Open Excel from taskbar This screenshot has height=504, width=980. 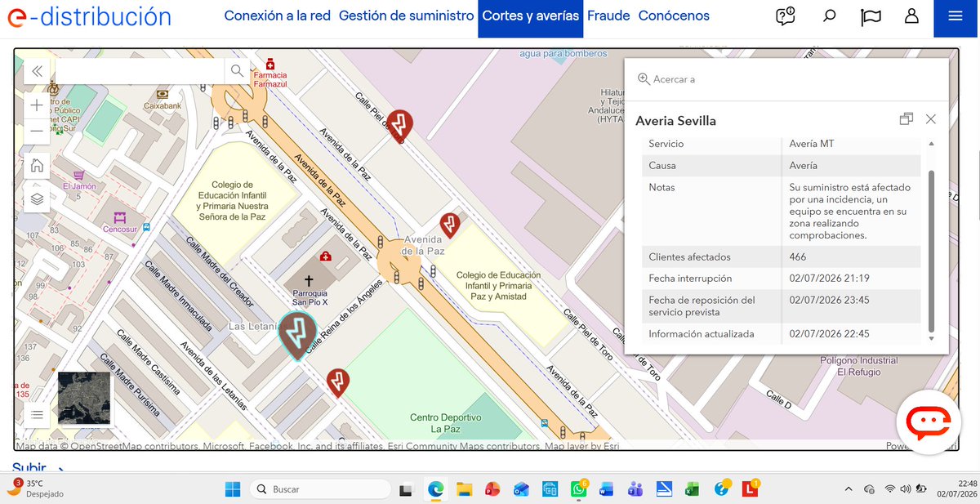point(692,489)
